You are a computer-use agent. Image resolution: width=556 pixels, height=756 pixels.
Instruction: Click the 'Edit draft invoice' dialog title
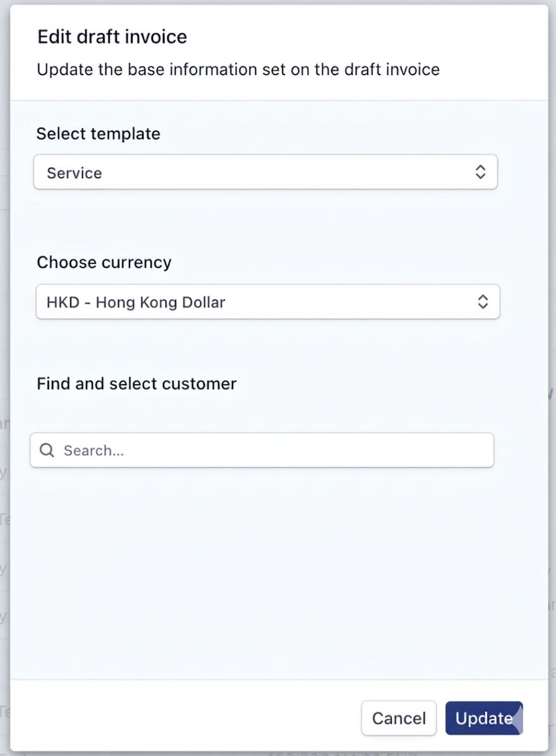[112, 37]
